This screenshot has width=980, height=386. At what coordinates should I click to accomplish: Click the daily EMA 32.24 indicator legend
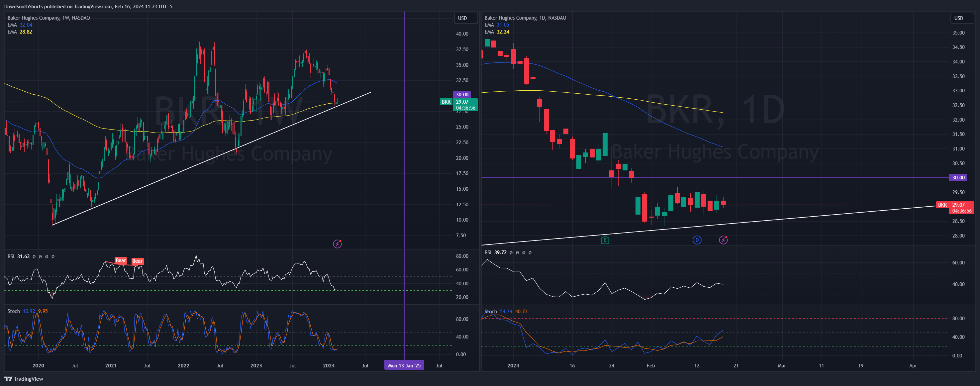coord(496,32)
